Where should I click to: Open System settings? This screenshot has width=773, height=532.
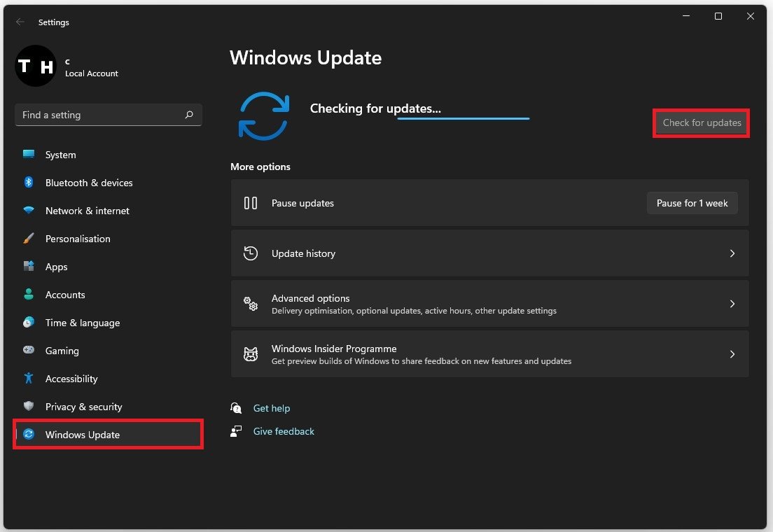[108, 155]
